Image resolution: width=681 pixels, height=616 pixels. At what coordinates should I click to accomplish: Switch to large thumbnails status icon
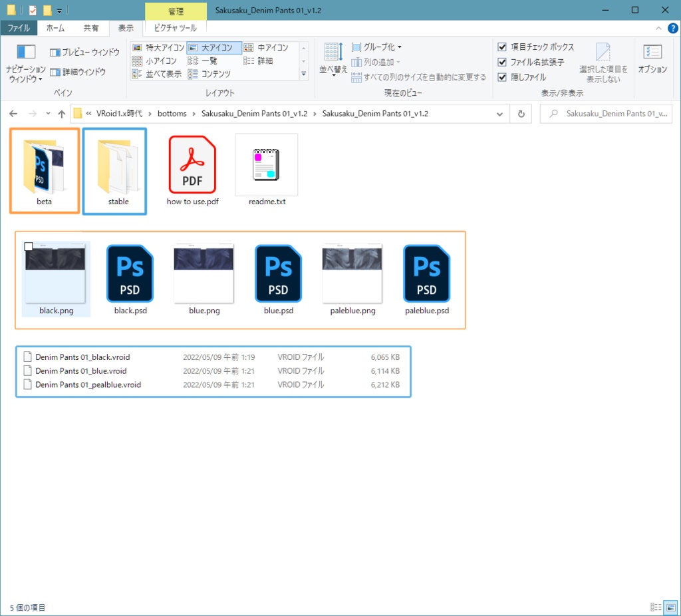coord(671,607)
